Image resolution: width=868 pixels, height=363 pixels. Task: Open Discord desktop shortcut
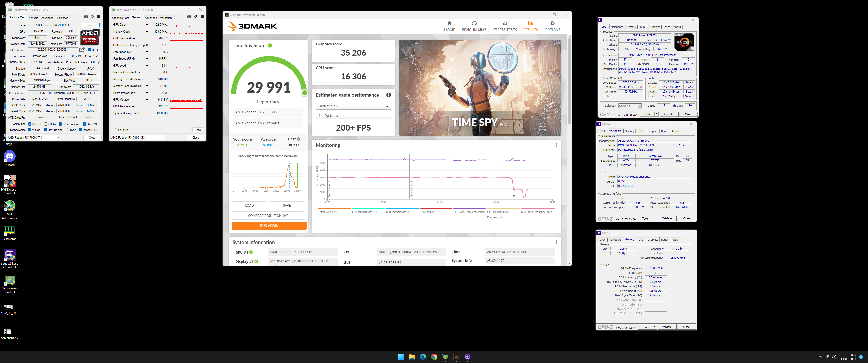9,158
